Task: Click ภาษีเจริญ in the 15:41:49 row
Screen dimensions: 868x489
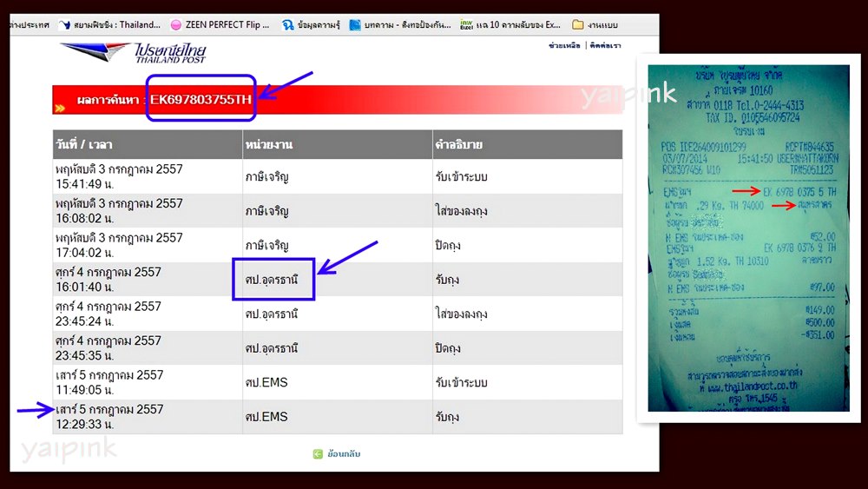Action: (x=266, y=177)
